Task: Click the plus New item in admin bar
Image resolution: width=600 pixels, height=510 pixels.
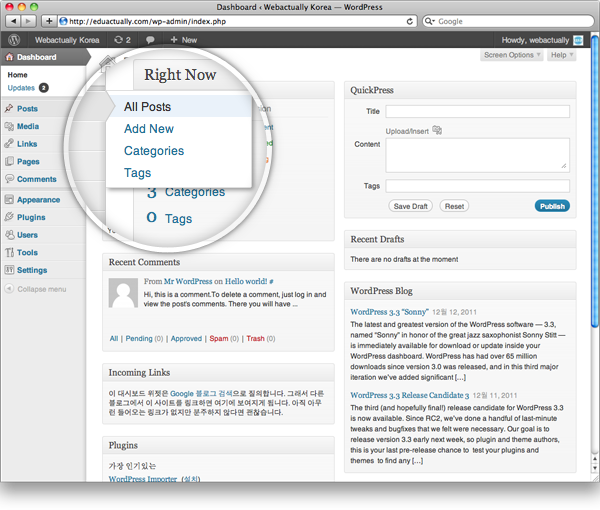Action: (x=184, y=40)
